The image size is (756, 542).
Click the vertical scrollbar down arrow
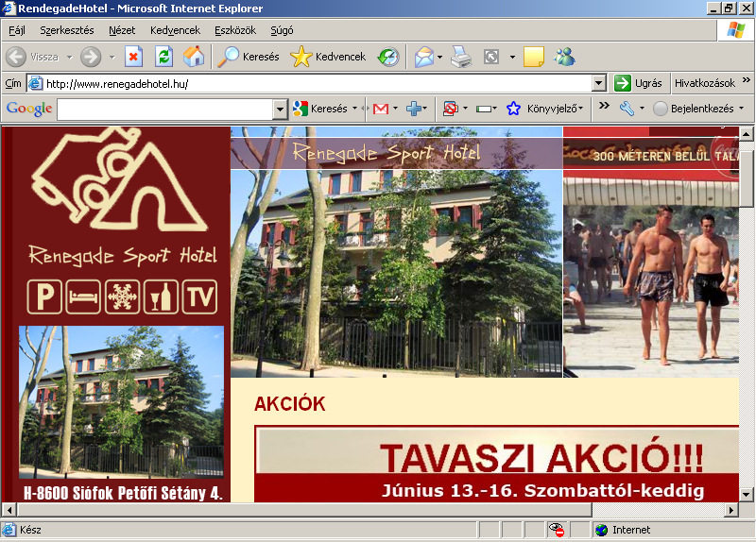746,495
